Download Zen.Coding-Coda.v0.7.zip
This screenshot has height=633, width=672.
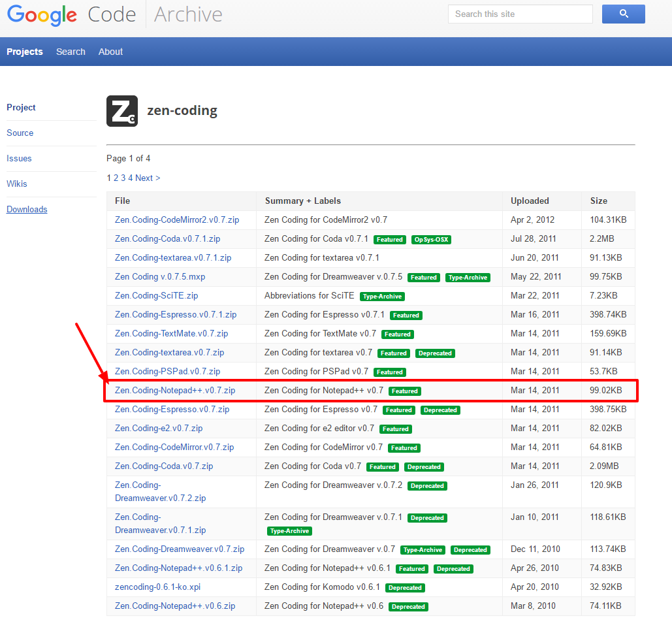click(x=164, y=466)
